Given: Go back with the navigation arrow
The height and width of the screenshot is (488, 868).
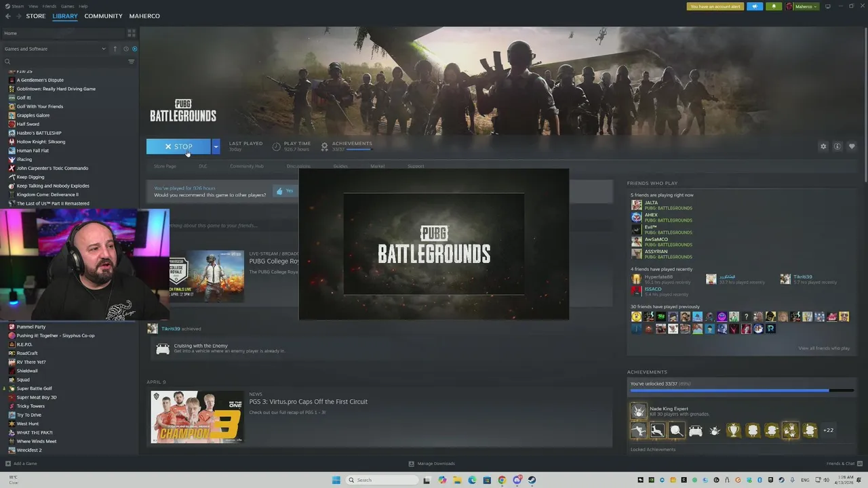Looking at the screenshot, I should pos(8,16).
